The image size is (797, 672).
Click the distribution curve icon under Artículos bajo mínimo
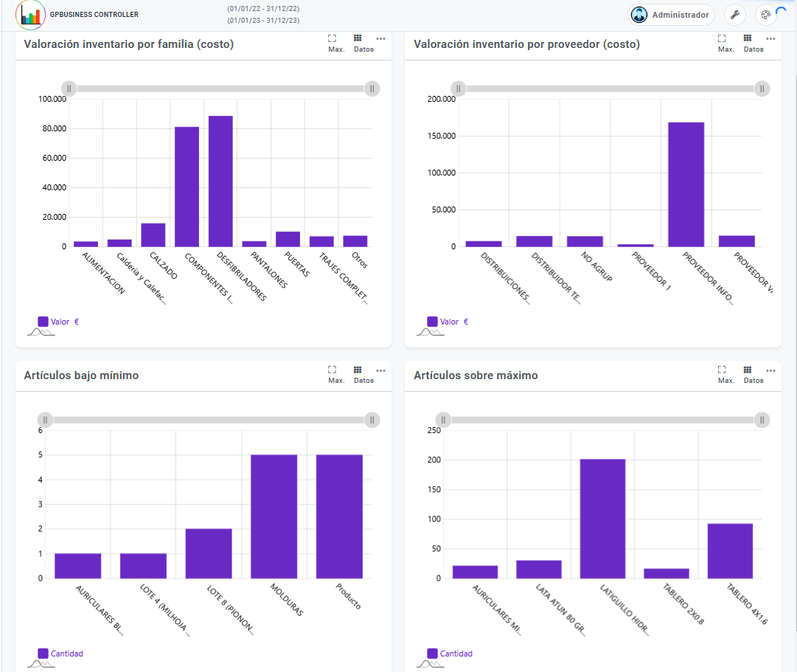[42, 664]
